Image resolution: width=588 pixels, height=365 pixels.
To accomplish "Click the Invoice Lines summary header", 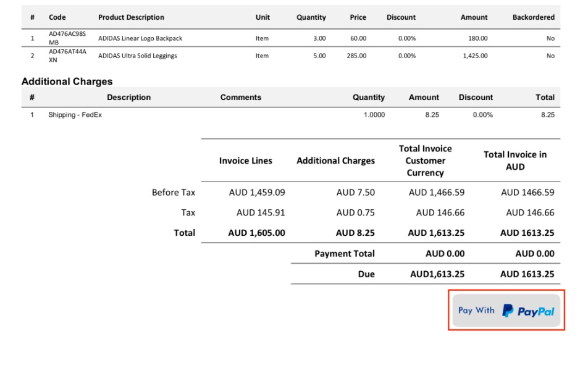I will [x=245, y=161].
